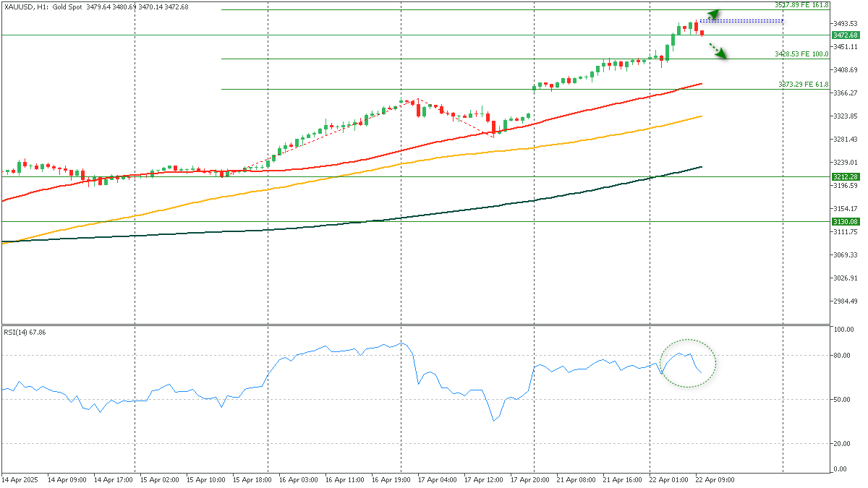Viewport: 868px width, 488px height.
Task: Select the "3428.53 FE 100.0" Fibonacci label
Action: (x=801, y=54)
